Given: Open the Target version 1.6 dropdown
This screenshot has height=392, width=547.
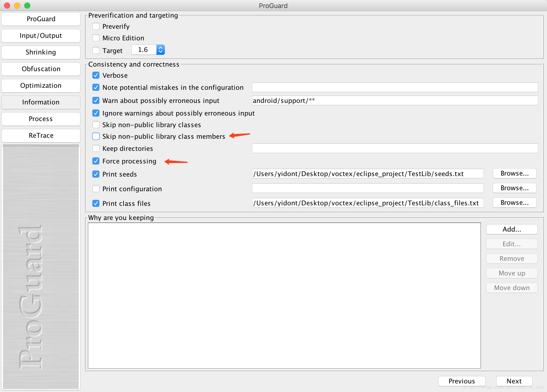Looking at the screenshot, I should pos(148,50).
